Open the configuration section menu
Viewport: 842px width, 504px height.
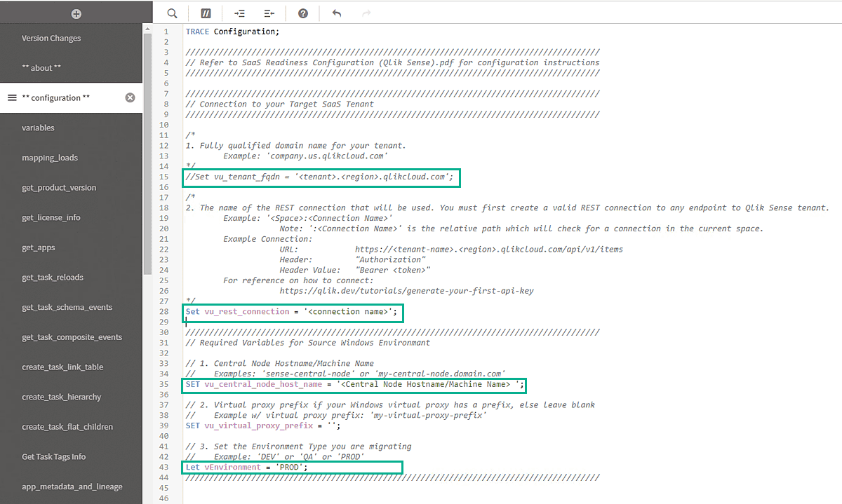(12, 97)
